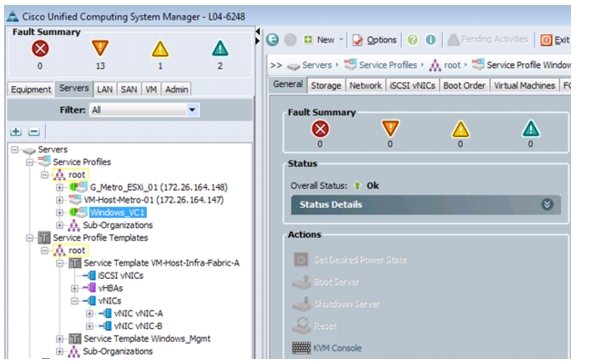Click the minor faults icon showing 1

(x=160, y=49)
